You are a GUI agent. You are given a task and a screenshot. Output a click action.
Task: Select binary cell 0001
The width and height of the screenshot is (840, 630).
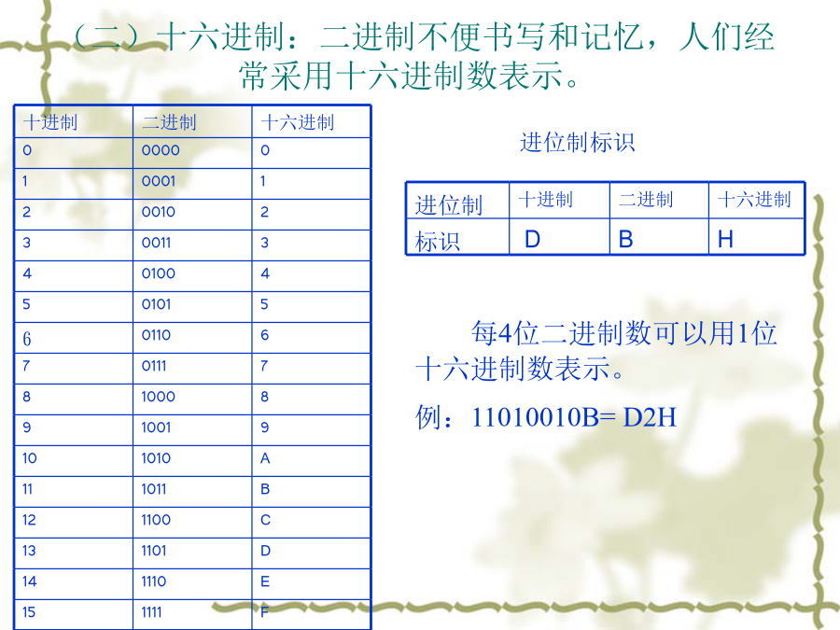[192, 184]
